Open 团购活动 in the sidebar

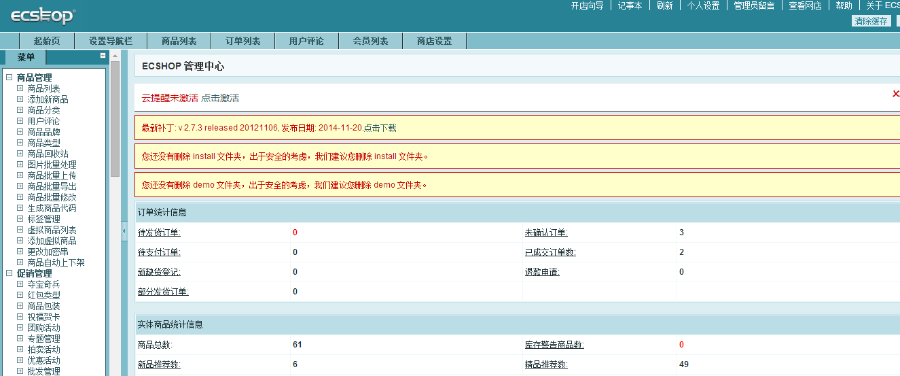click(44, 328)
